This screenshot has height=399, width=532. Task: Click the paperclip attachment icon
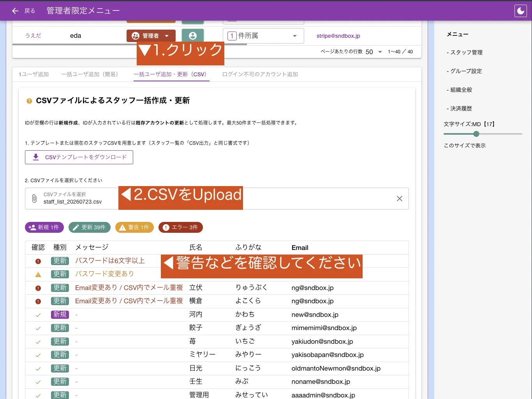(34, 199)
